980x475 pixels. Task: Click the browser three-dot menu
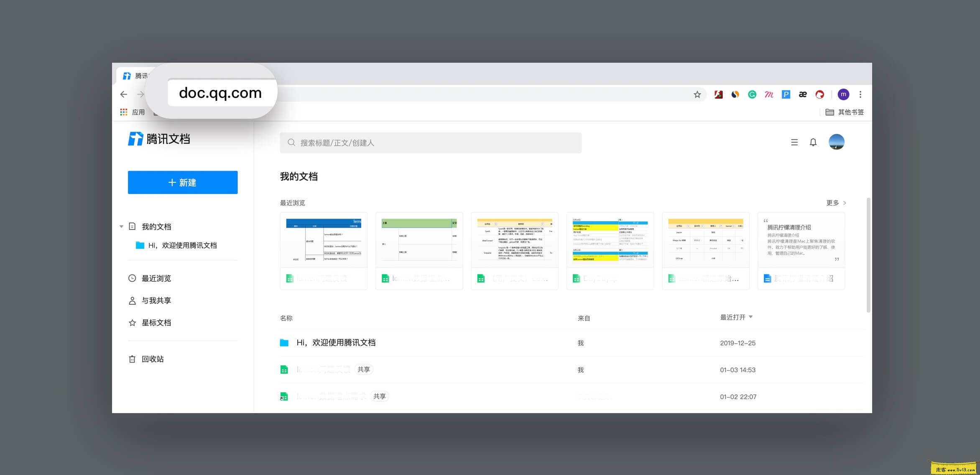tap(860, 94)
